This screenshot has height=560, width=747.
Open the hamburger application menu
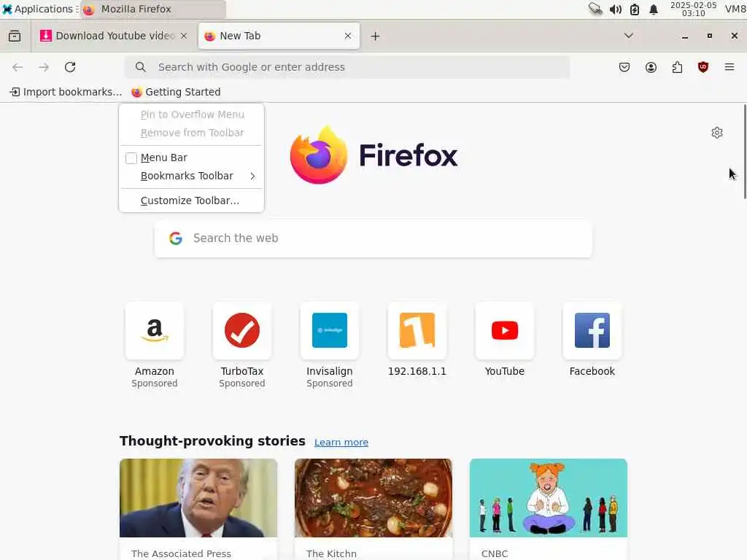pos(729,67)
